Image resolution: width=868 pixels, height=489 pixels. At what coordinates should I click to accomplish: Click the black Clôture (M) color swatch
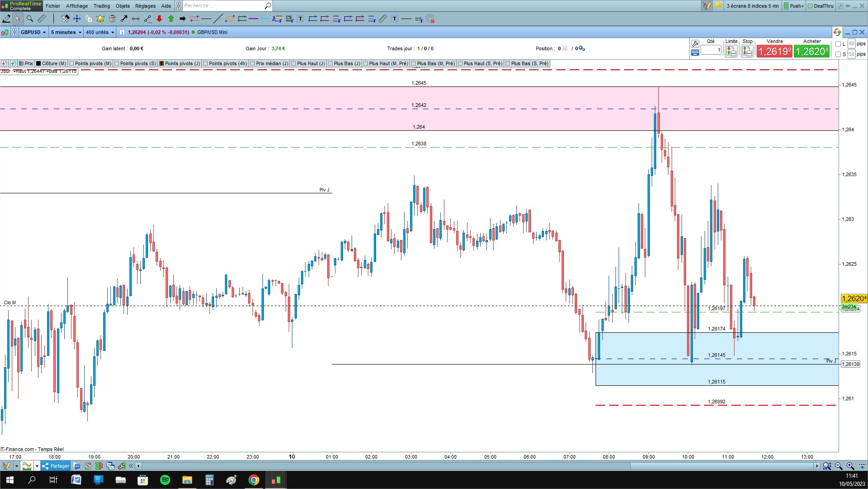click(38, 63)
